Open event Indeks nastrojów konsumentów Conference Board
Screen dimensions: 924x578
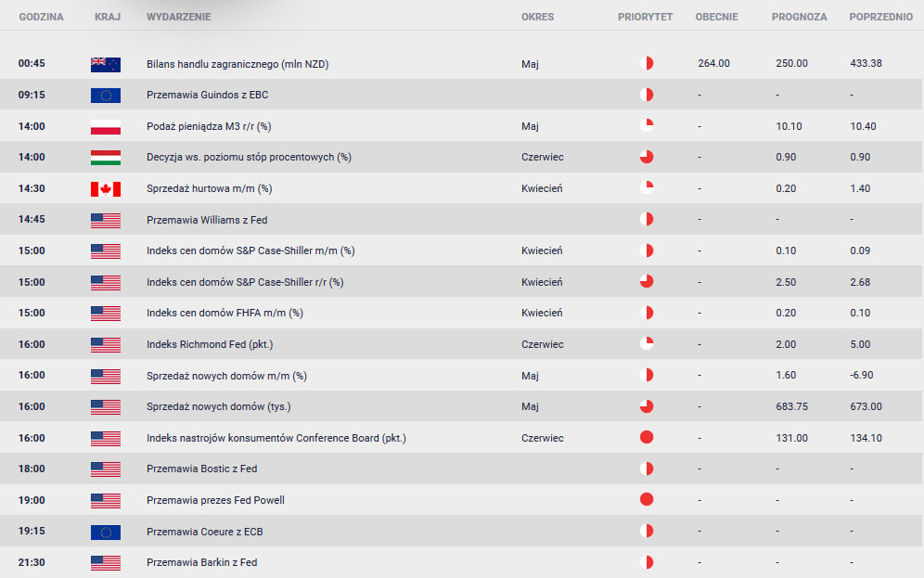pos(276,438)
